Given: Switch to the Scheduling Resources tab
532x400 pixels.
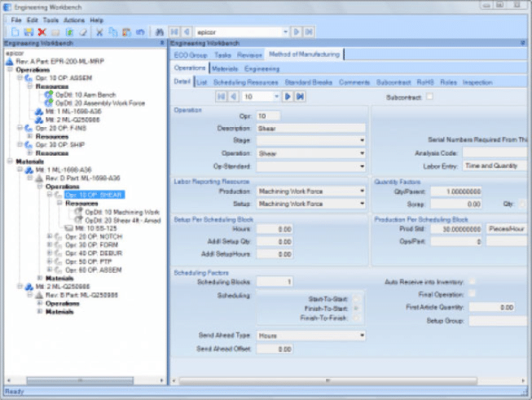Looking at the screenshot, I should pyautogui.click(x=246, y=82).
